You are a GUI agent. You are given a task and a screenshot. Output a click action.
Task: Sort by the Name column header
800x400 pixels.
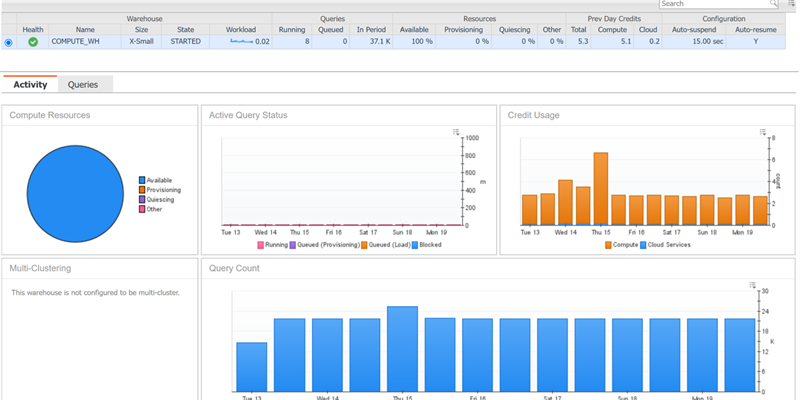pos(85,30)
